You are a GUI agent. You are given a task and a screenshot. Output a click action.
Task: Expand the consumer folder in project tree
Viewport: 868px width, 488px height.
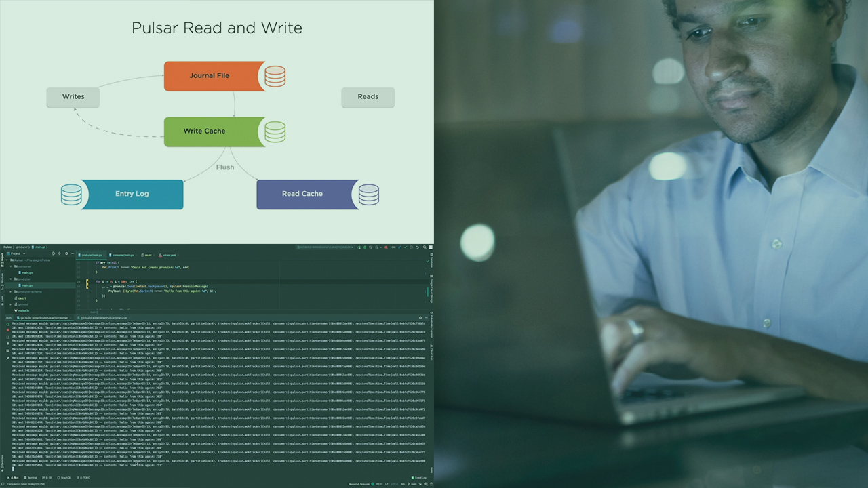(x=12, y=266)
